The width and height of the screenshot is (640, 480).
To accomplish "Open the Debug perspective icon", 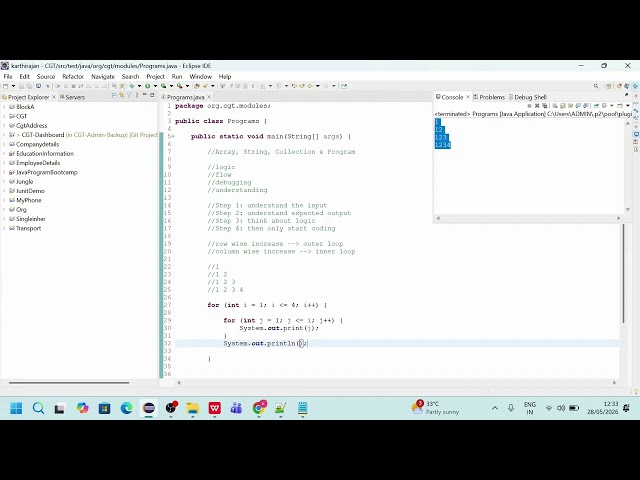I will (627, 86).
